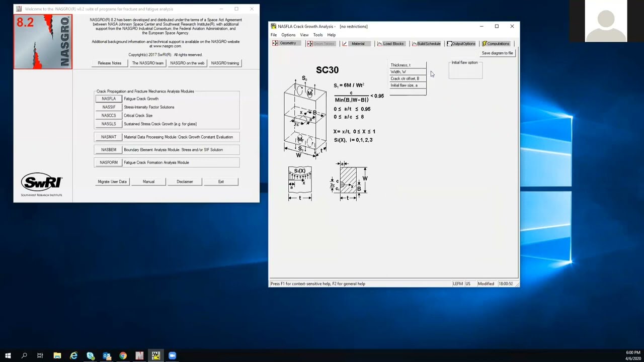Open the Windows Start menu
The height and width of the screenshot is (362, 644).
pyautogui.click(x=8, y=356)
